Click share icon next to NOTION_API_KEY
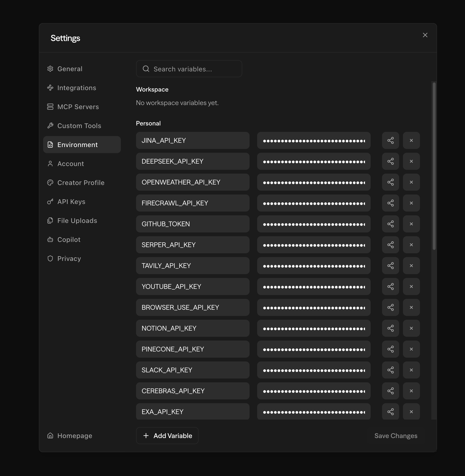Screen dimensions: 465x476 390,328
